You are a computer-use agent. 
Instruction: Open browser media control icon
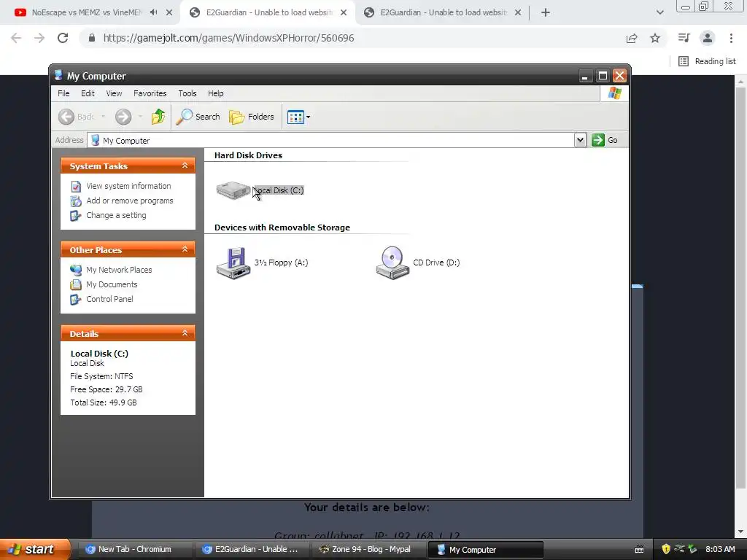[684, 38]
